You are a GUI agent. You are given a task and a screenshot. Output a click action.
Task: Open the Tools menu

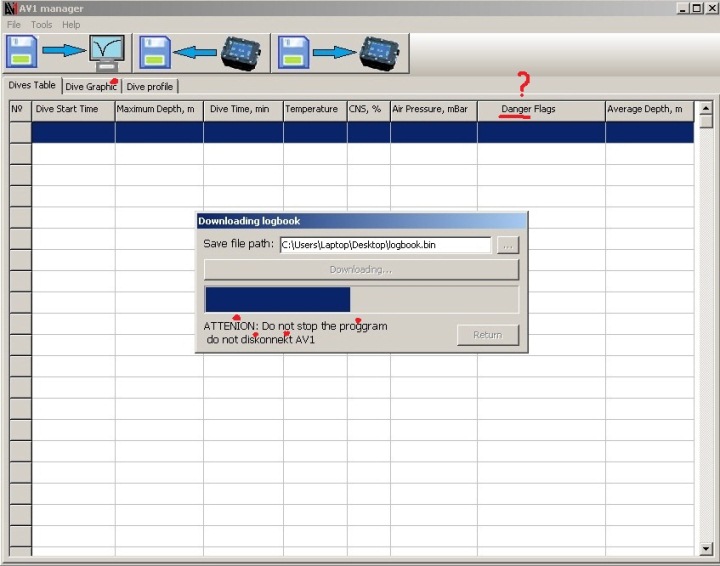click(x=41, y=24)
